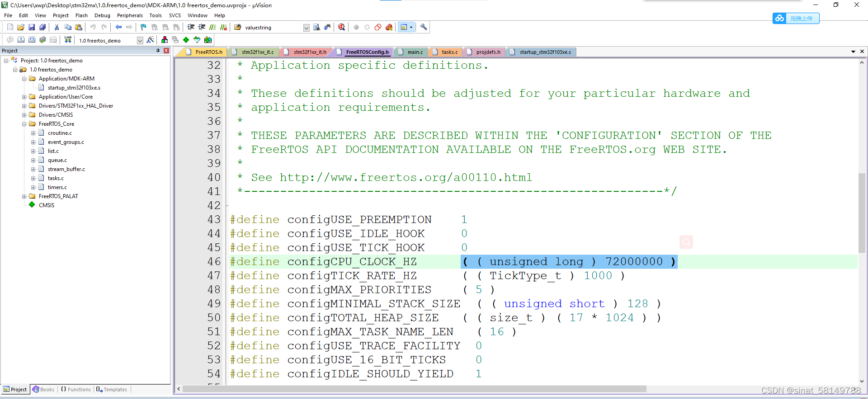Open the editor tab list dropdown arrow
868x399 pixels.
pyautogui.click(x=853, y=52)
